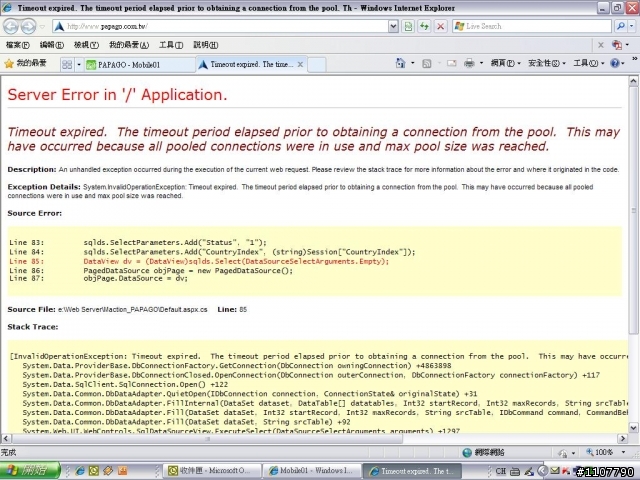Click the red Line 85 source code line
Screen dimensions: 640x480
(x=199, y=261)
